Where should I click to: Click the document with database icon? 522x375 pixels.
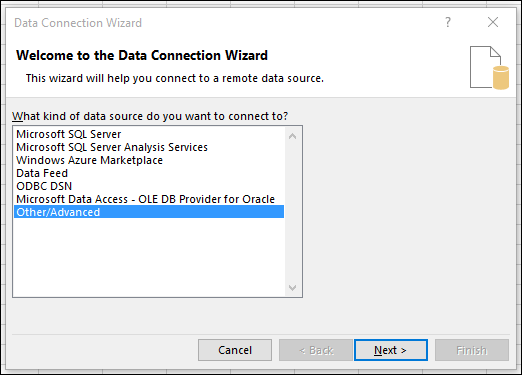pos(489,68)
